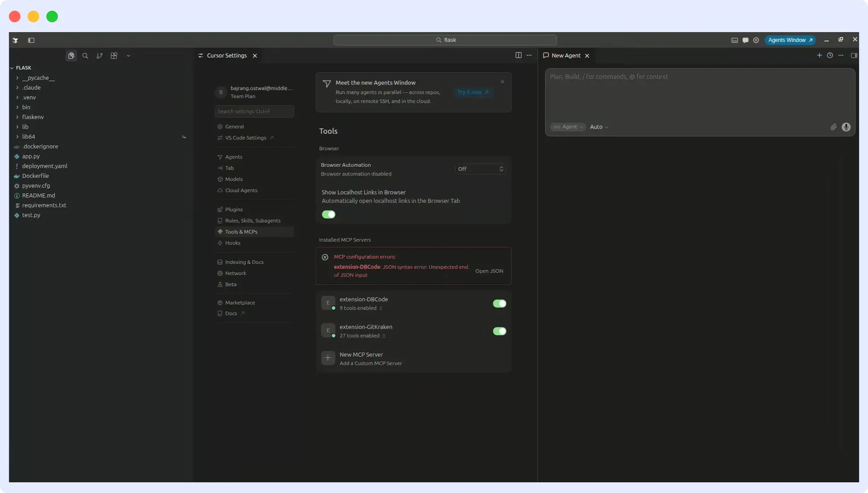Add a New MCP Server
This screenshot has height=493, width=868.
tap(413, 358)
